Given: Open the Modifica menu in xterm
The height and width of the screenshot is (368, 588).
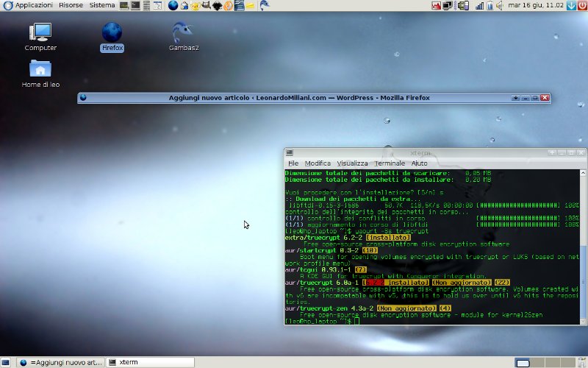Looking at the screenshot, I should (x=318, y=163).
